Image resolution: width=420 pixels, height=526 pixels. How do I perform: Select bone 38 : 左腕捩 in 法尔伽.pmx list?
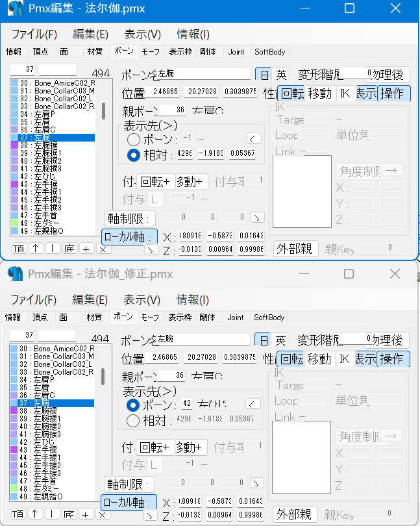pyautogui.click(x=53, y=145)
